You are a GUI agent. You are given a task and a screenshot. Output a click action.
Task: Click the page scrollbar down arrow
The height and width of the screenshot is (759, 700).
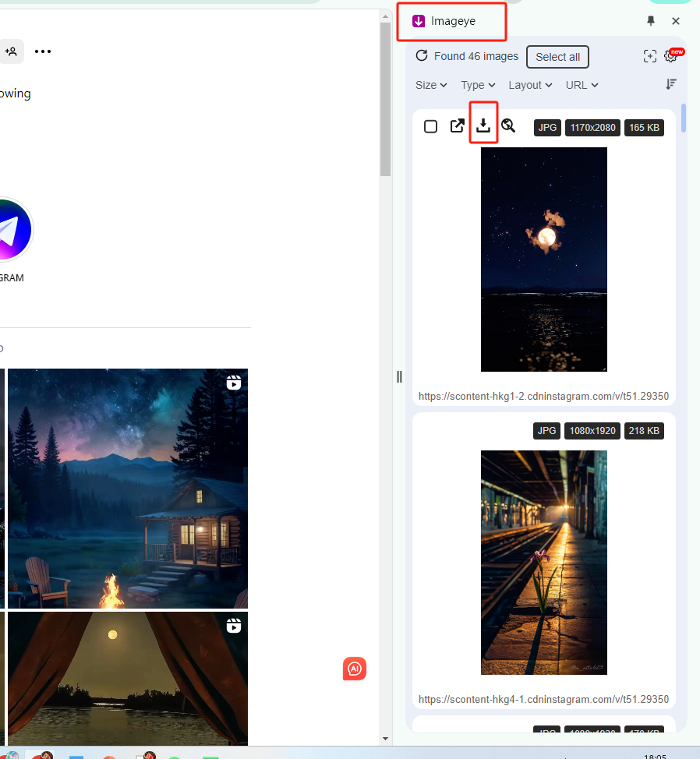point(385,739)
